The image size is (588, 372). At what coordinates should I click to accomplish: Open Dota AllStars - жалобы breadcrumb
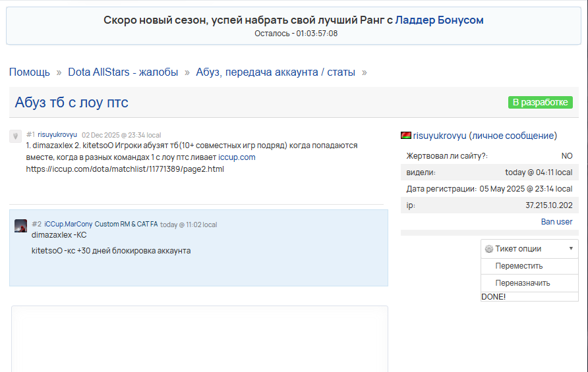[x=123, y=72]
